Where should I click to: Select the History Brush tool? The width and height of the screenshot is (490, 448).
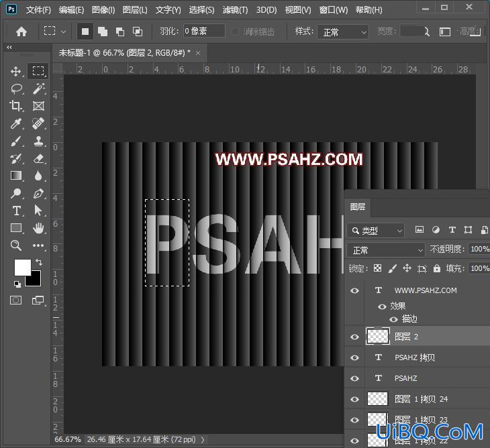[x=15, y=158]
